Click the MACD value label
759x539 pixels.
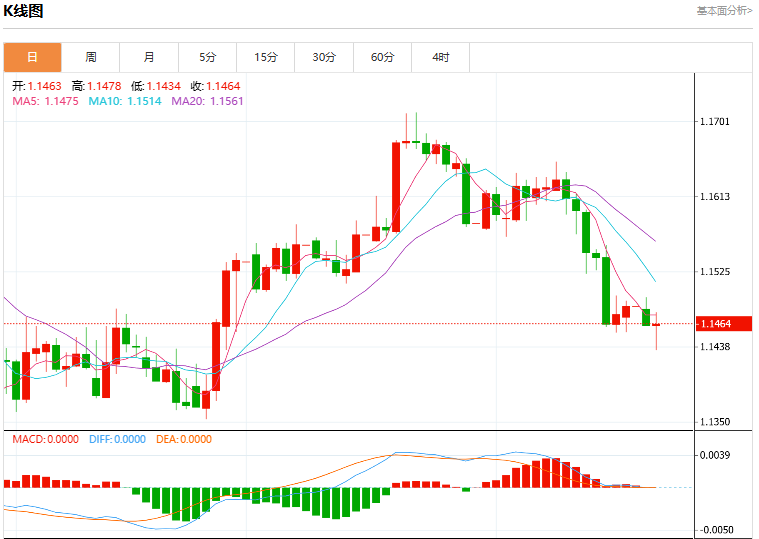(46, 439)
